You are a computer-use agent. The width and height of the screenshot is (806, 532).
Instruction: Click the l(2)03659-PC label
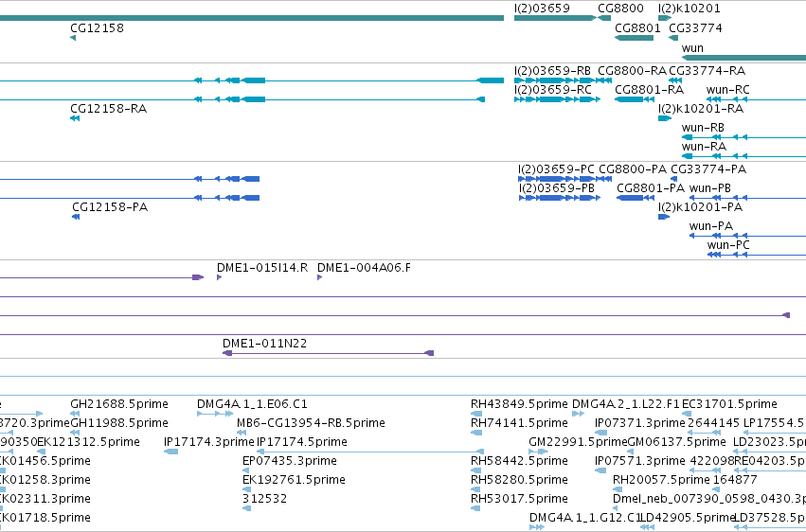(556, 168)
